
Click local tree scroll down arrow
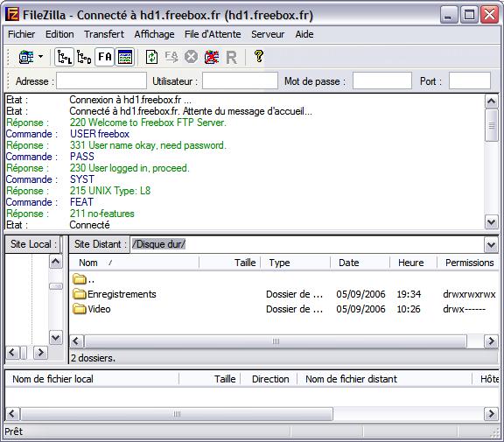pyautogui.click(x=56, y=338)
